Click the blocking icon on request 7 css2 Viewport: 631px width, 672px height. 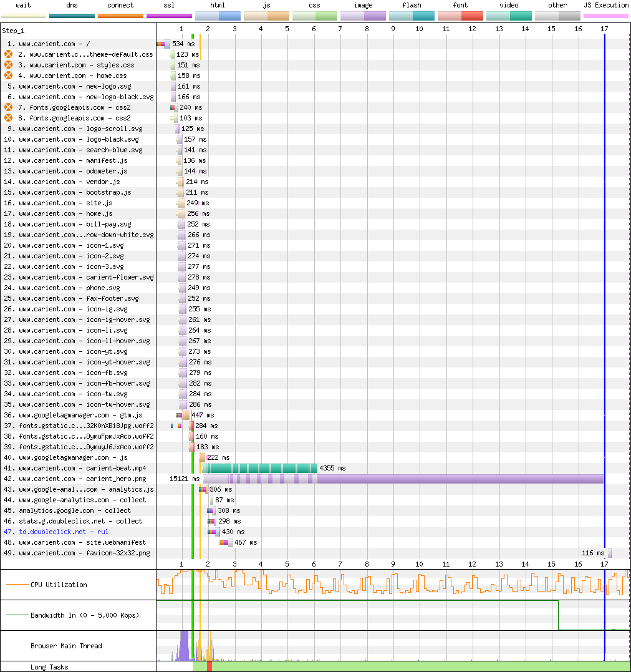coord(8,107)
